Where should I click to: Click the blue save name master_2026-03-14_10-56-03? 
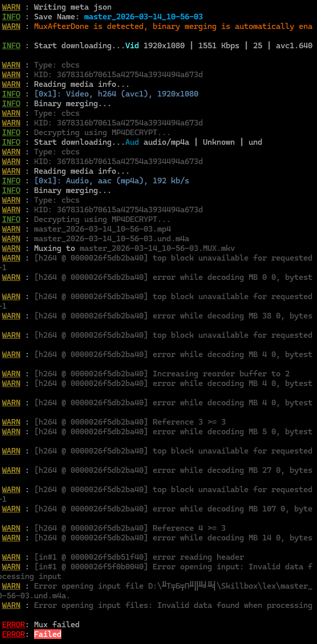[x=144, y=17]
